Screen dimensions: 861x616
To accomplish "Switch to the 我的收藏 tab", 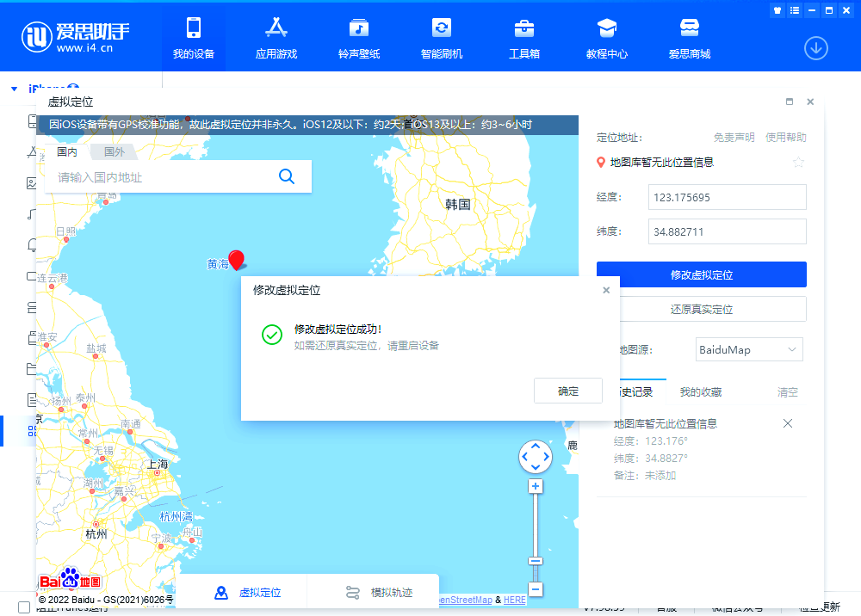I will [700, 392].
